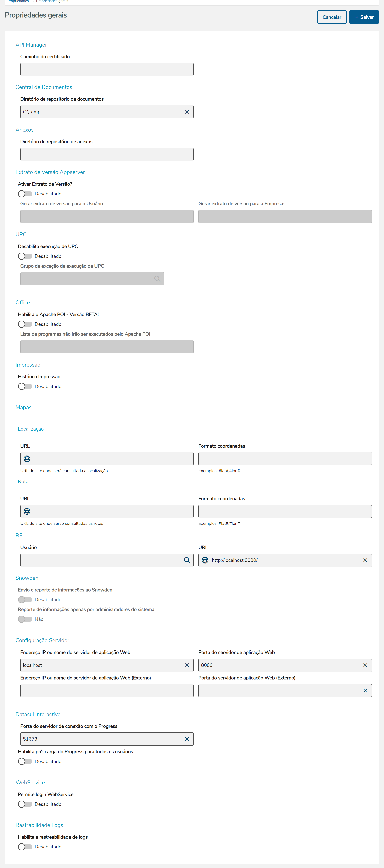Clear the external web server port field
The image size is (384, 868).
(x=365, y=691)
